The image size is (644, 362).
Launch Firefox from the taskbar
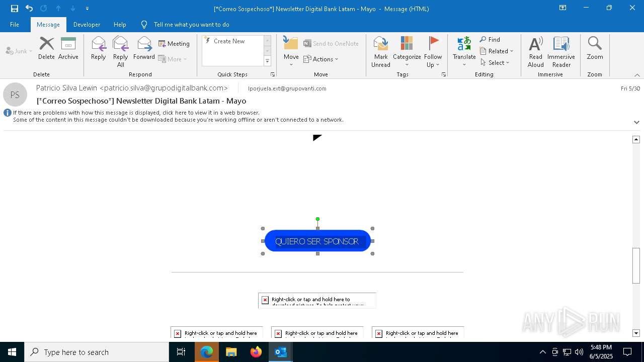[256, 352]
